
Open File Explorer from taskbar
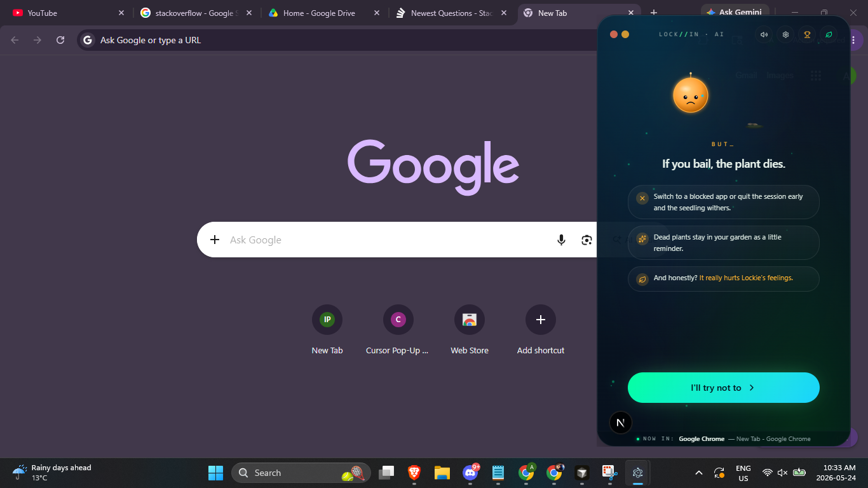click(442, 473)
